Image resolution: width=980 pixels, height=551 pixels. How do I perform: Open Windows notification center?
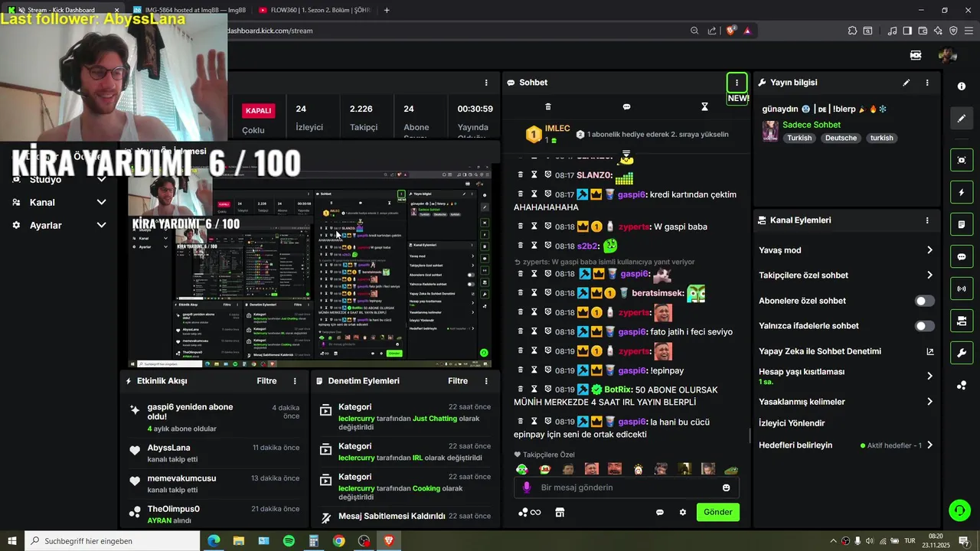(x=964, y=541)
